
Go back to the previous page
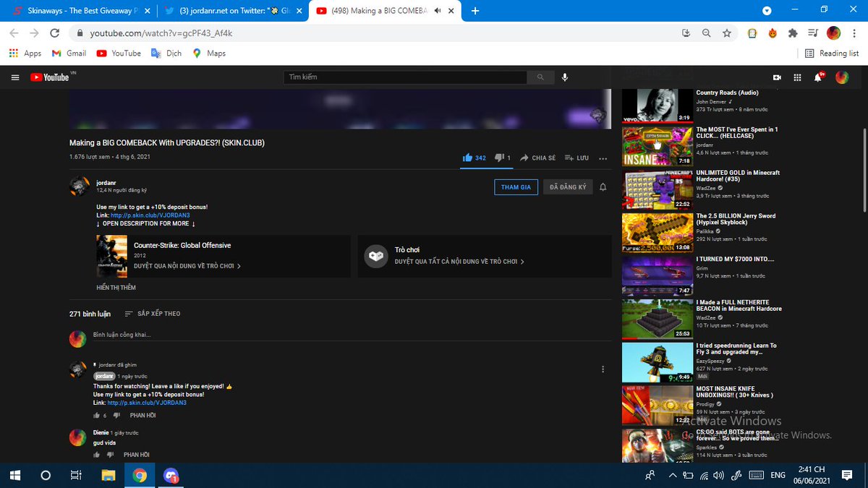coord(14,33)
